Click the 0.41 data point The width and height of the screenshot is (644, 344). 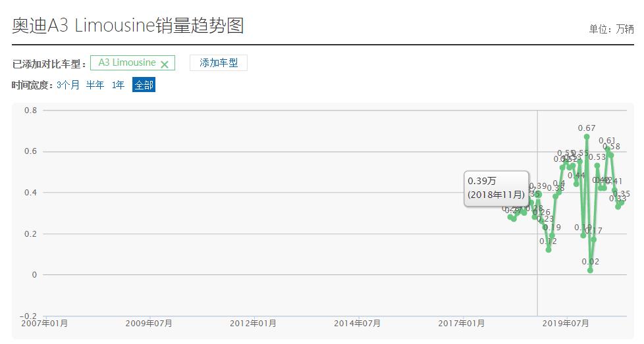(x=614, y=190)
